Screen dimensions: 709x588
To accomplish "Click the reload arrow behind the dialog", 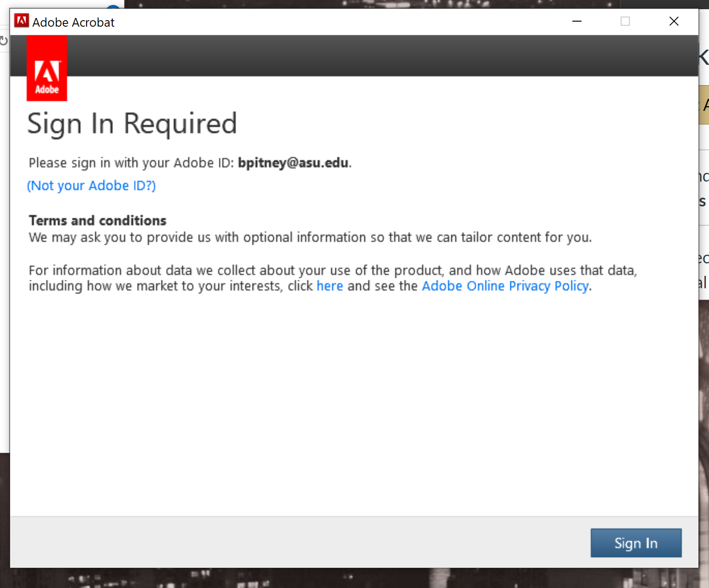I will (4, 41).
